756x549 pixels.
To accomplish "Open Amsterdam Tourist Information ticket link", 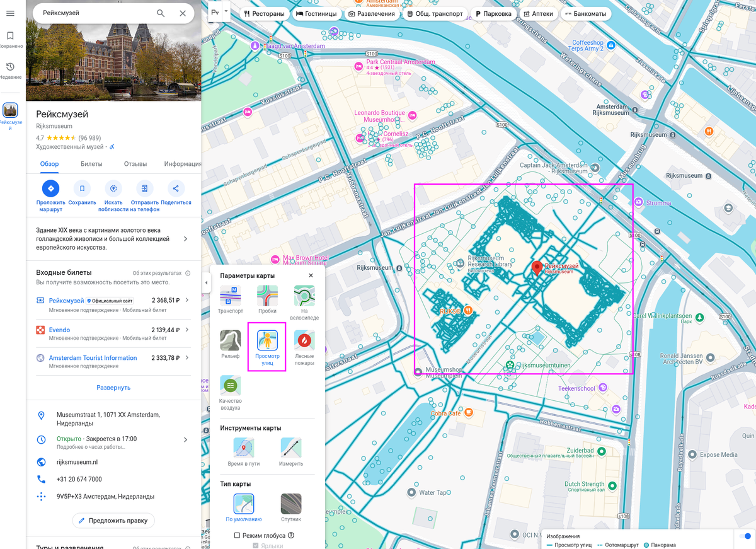I will coord(93,357).
